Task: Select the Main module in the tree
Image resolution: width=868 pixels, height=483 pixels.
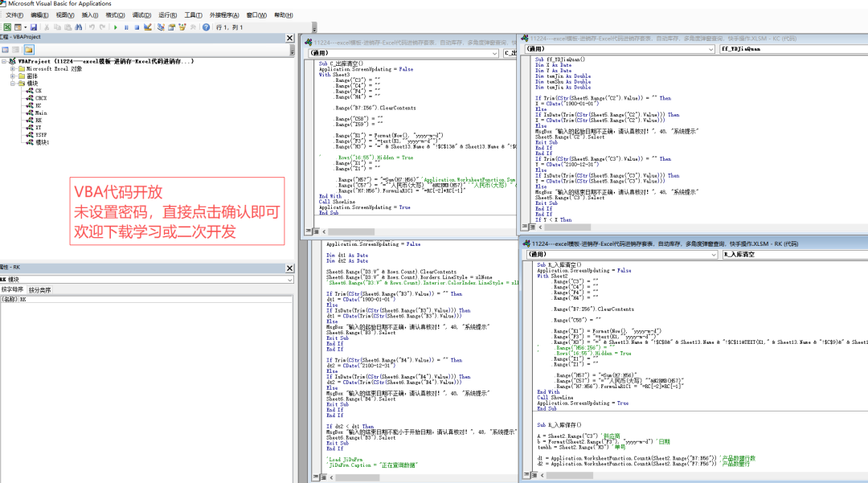Action: [43, 113]
